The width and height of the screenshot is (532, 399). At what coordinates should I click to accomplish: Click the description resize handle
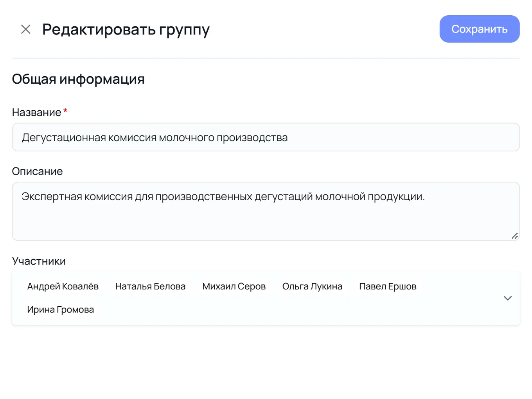tap(515, 235)
